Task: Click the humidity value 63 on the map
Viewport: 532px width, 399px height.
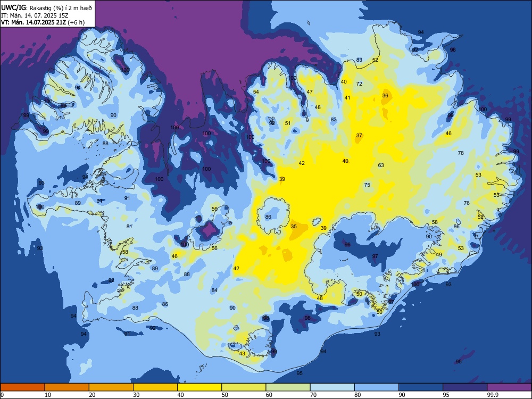Action: (x=381, y=165)
